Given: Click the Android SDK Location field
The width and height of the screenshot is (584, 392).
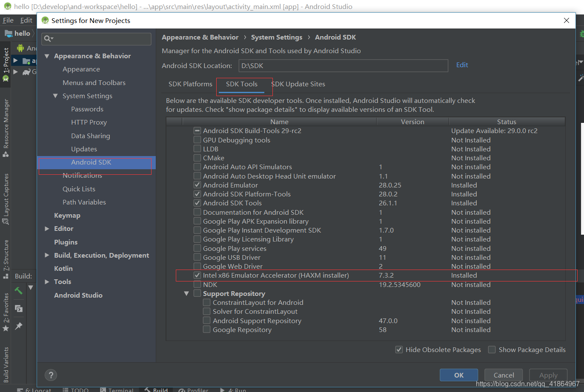Looking at the screenshot, I should [343, 65].
